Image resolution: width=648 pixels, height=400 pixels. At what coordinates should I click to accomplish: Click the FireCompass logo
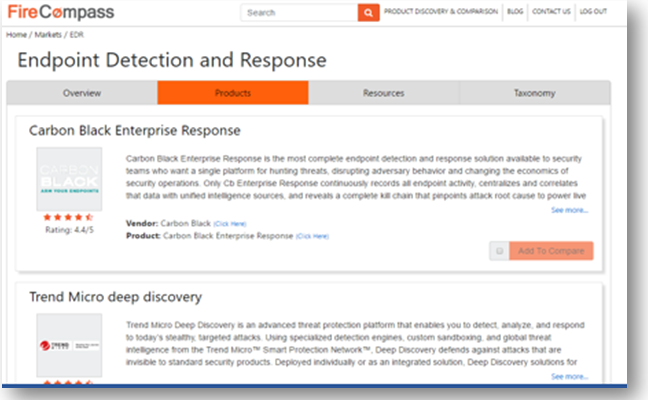[x=61, y=12]
